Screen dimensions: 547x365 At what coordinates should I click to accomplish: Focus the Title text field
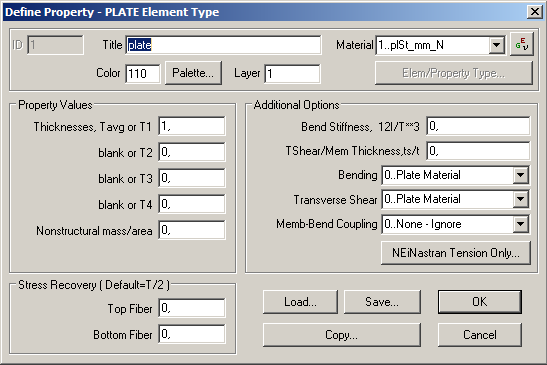click(x=223, y=45)
